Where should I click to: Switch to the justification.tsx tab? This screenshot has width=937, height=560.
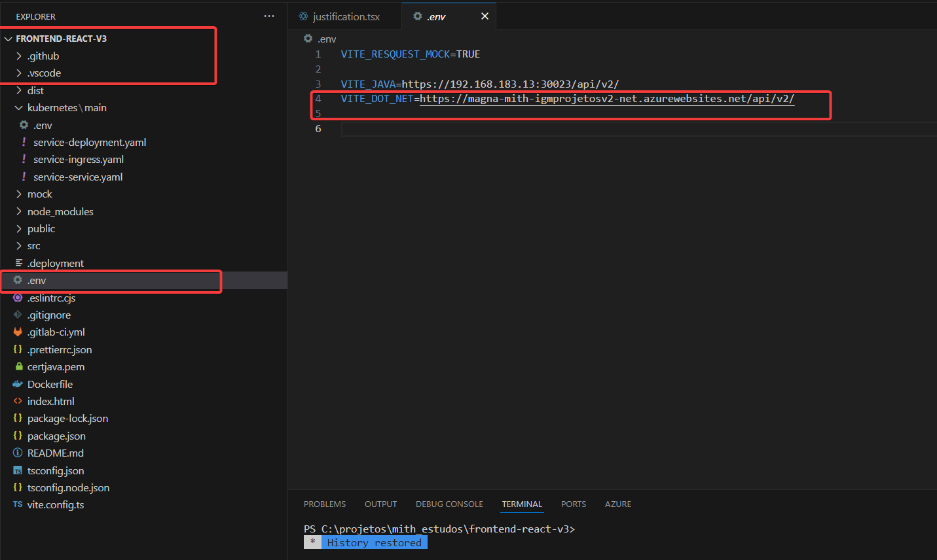(346, 16)
